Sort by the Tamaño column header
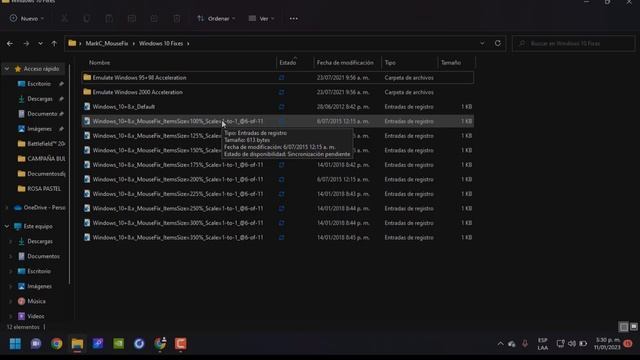 pyautogui.click(x=451, y=62)
